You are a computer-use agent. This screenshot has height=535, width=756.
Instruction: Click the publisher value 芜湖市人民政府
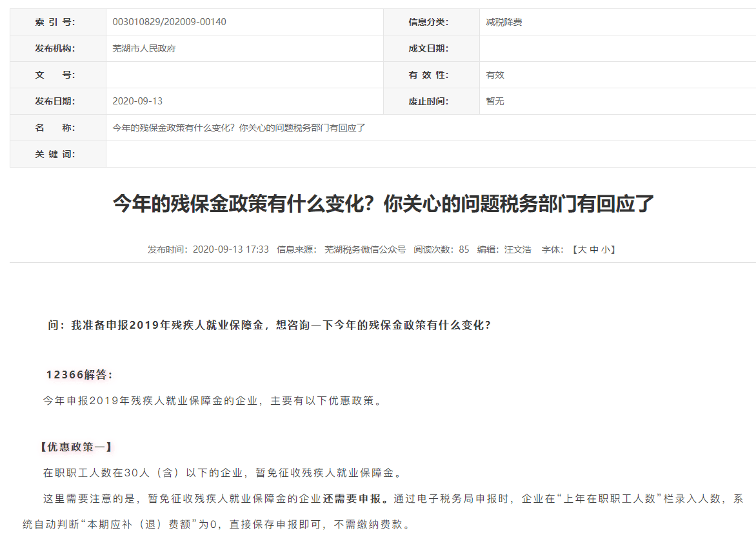[x=144, y=48]
